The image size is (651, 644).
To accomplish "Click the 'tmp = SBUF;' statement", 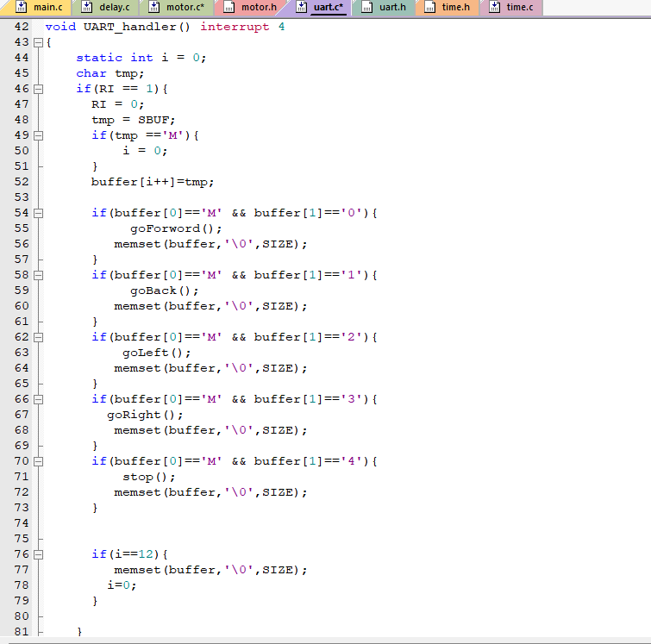I will [134, 120].
